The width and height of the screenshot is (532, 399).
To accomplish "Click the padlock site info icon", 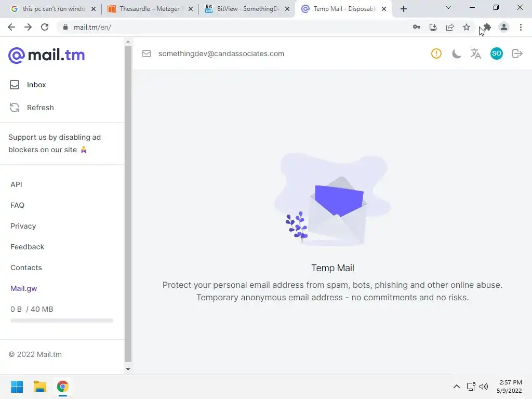I will [x=65, y=27].
